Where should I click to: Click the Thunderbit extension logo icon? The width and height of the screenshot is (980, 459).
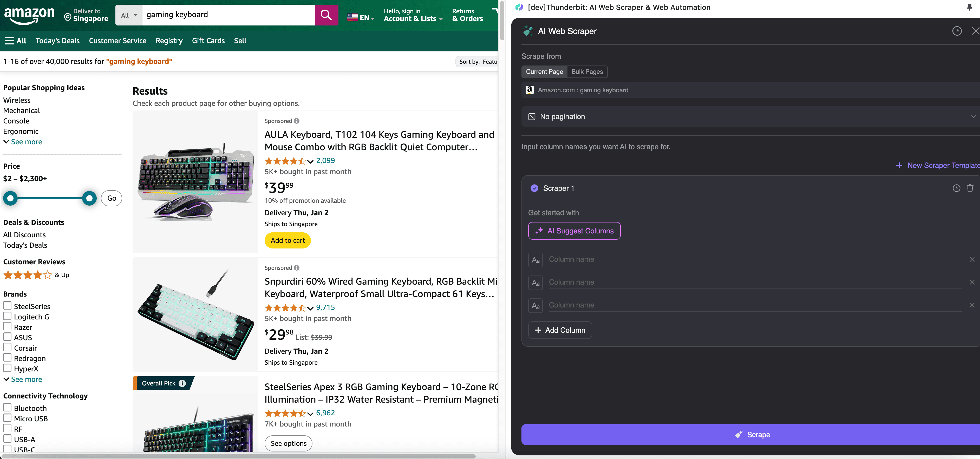point(519,7)
